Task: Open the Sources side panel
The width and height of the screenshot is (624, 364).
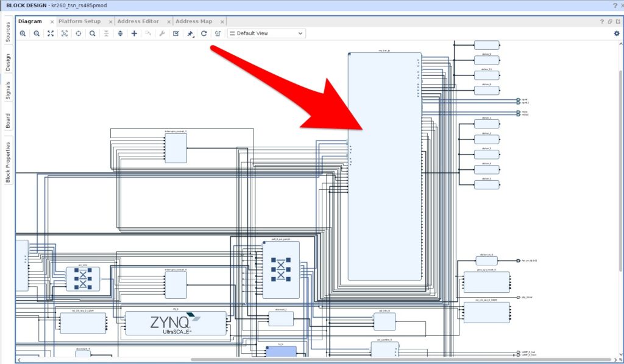Action: [8, 32]
